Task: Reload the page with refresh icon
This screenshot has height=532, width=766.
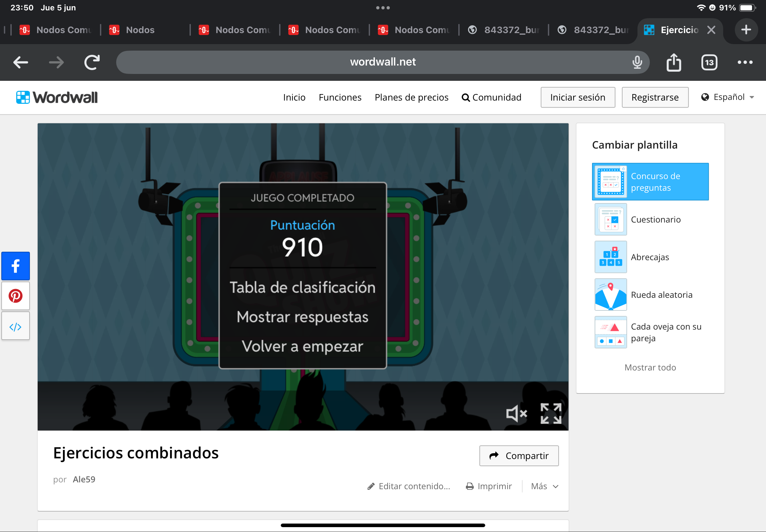Action: tap(92, 62)
